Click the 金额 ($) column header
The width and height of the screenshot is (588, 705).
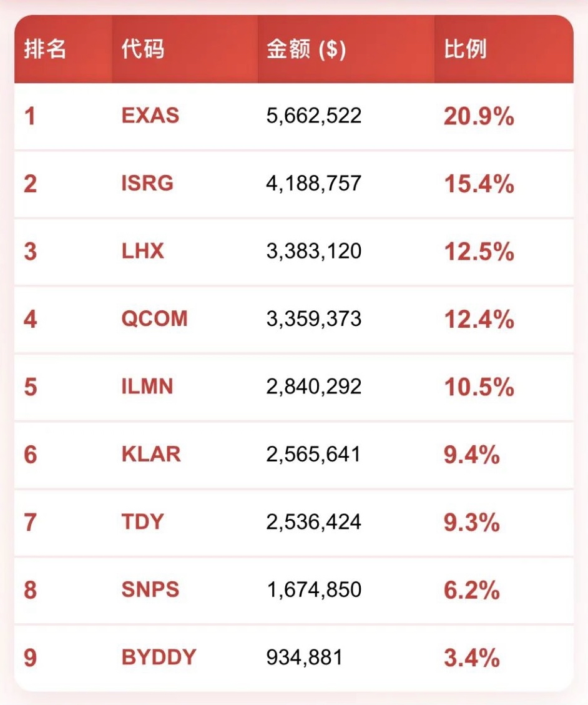click(306, 50)
